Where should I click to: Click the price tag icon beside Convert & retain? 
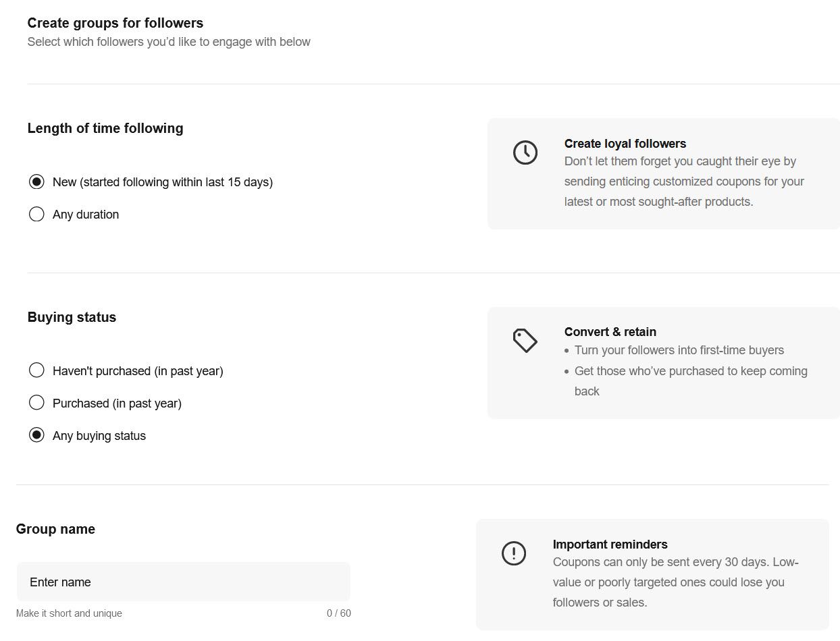click(525, 341)
